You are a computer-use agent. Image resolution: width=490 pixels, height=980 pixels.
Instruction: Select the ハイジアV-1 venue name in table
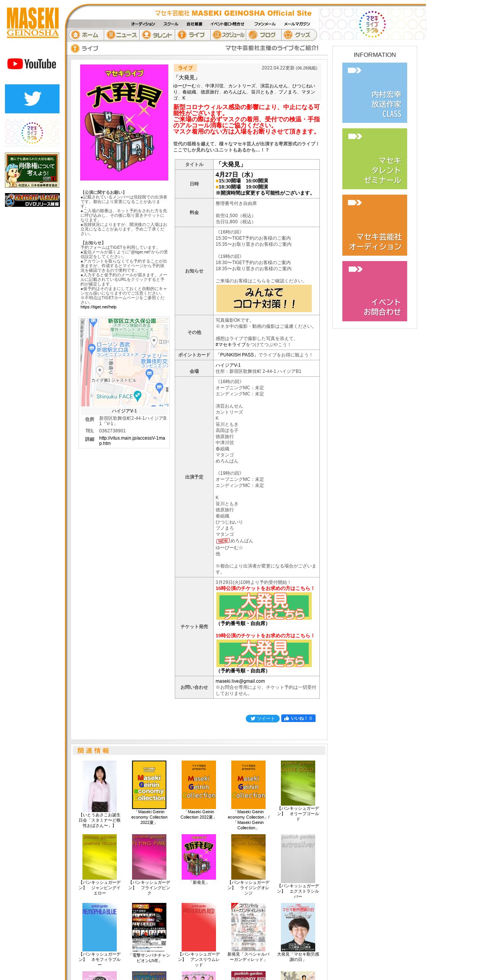click(x=228, y=365)
